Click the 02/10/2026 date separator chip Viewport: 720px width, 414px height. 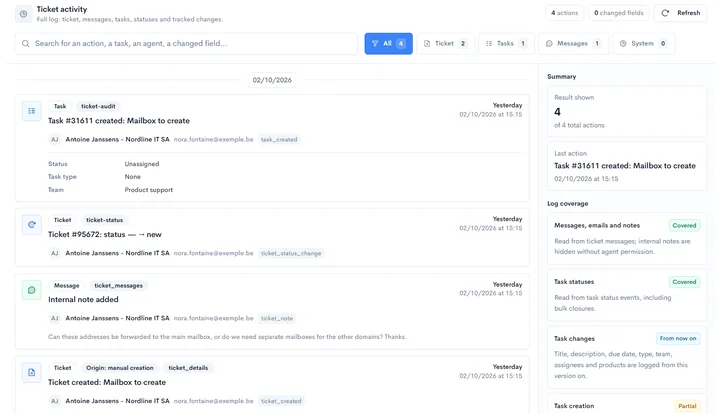point(272,80)
